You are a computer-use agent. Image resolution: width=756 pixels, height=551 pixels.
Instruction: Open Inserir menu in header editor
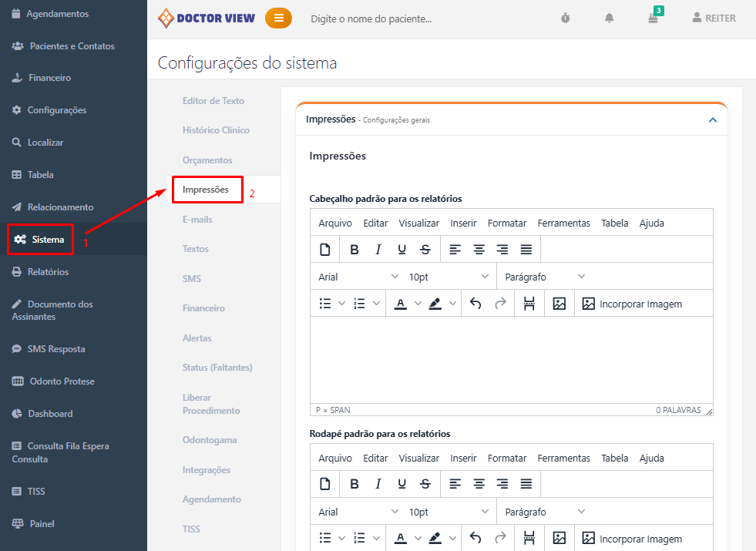464,223
